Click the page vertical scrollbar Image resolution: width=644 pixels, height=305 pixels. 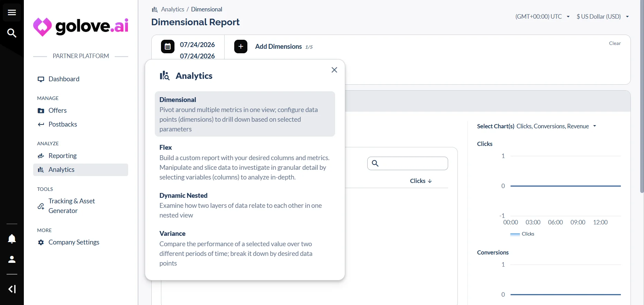click(642, 97)
